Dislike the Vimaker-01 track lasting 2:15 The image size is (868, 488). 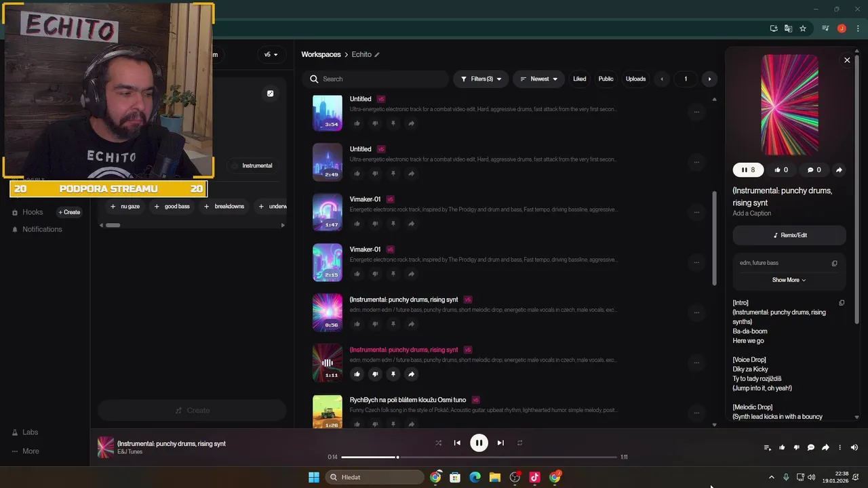pyautogui.click(x=375, y=274)
